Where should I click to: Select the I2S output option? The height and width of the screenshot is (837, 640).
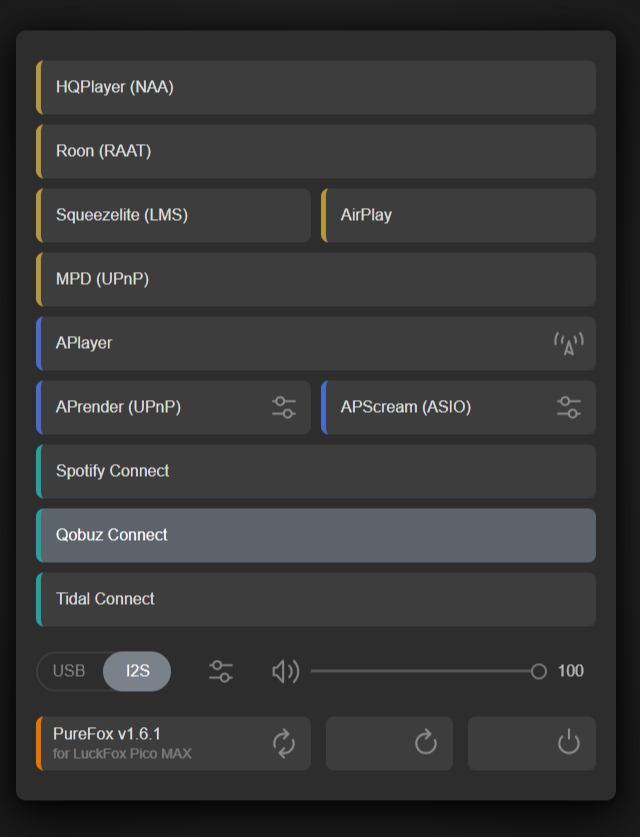click(x=137, y=671)
